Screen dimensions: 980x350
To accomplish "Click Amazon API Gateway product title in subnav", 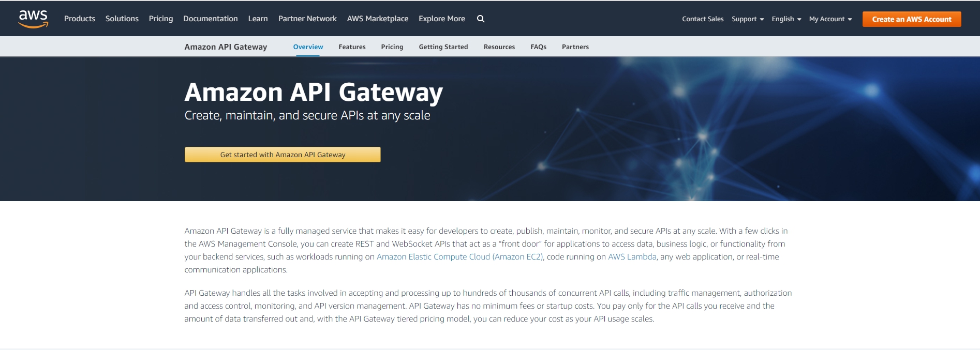I will coord(226,47).
